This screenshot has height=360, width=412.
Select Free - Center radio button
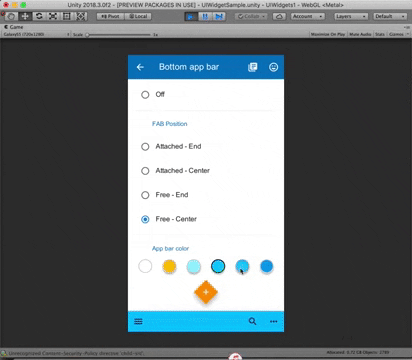145,219
